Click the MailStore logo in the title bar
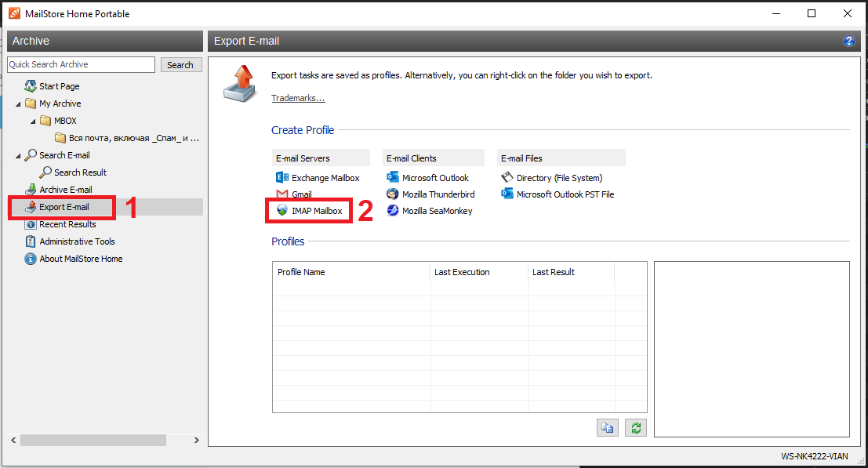Screen dimensions: 868x468 point(14,13)
